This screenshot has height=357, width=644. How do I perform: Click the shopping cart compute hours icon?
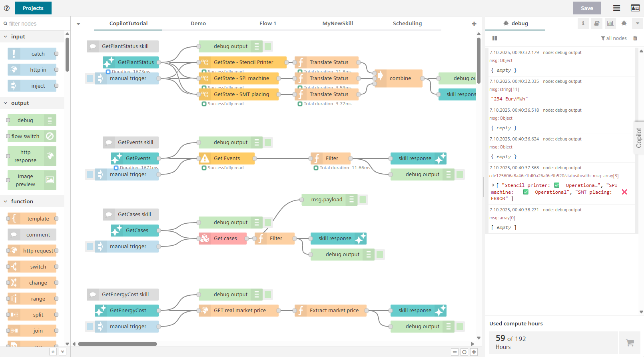630,343
